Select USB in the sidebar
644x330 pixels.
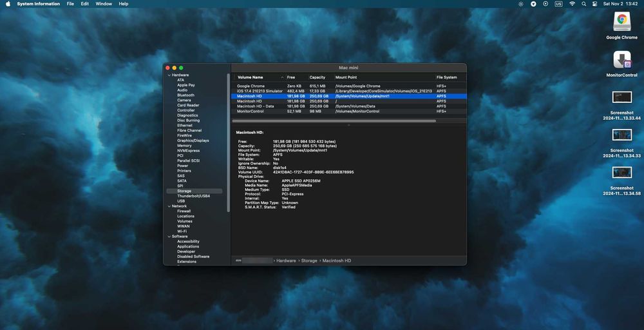pos(181,201)
